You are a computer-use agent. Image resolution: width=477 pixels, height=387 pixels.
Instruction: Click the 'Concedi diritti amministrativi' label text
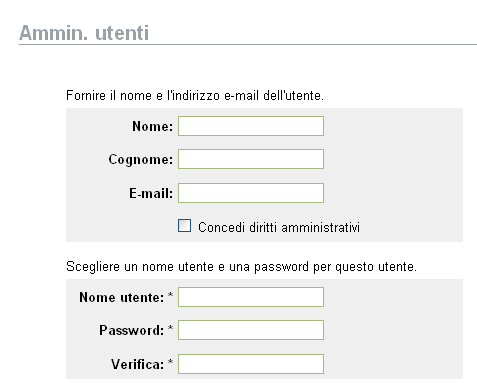tap(279, 227)
